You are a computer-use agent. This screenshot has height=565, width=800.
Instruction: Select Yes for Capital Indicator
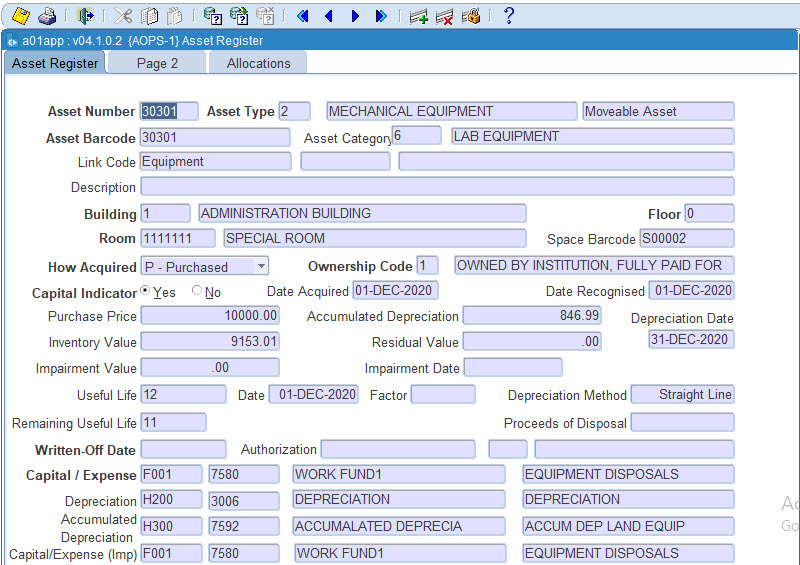pos(146,291)
